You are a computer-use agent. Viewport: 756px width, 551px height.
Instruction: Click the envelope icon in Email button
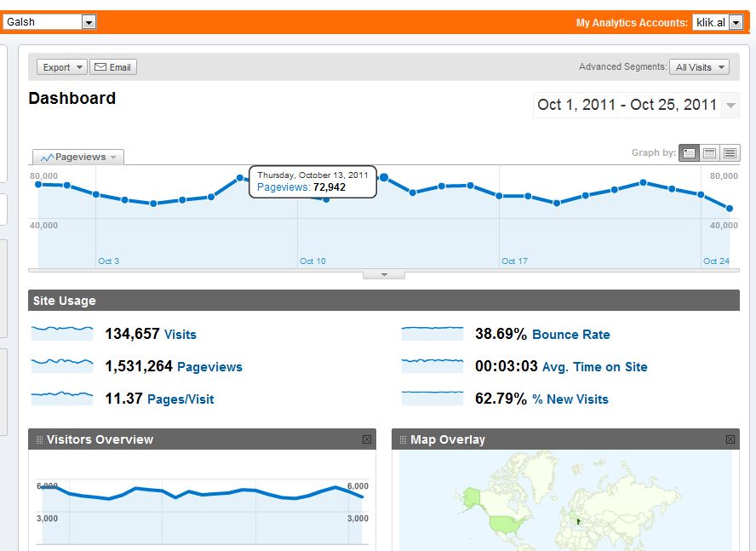coord(100,66)
